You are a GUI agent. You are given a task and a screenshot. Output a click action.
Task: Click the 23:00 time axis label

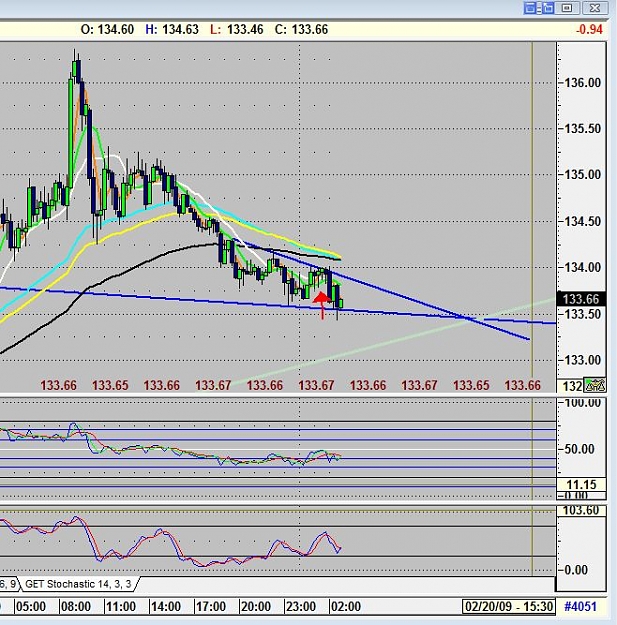click(x=301, y=607)
